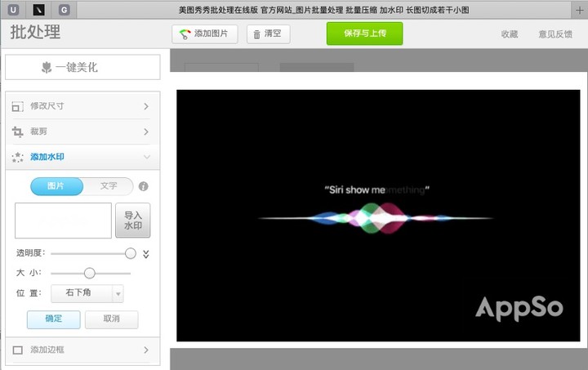Expand the double-chevron beside opacity slider
Image resolution: width=588 pixels, height=370 pixels.
click(146, 254)
